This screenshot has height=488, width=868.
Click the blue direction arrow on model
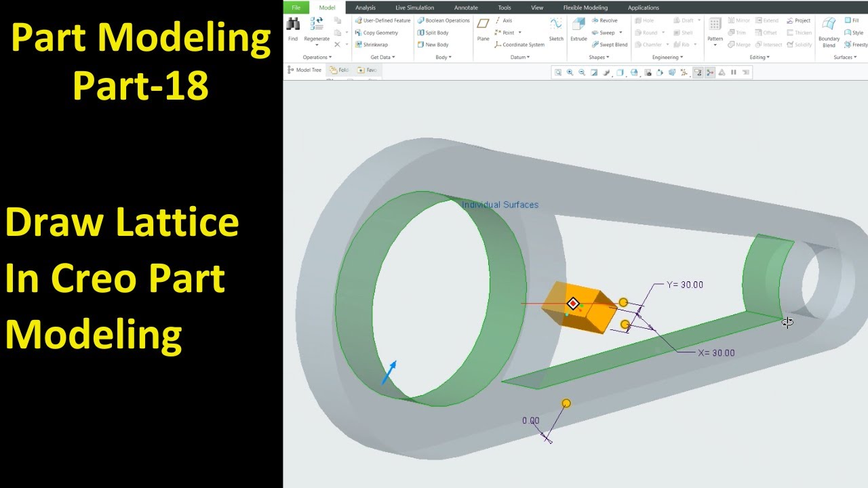389,373
